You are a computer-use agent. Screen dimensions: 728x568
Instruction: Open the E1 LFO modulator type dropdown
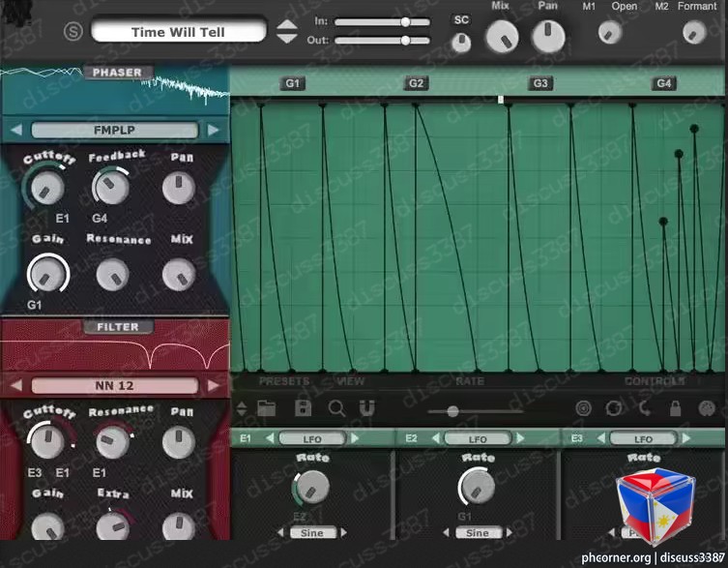click(312, 438)
